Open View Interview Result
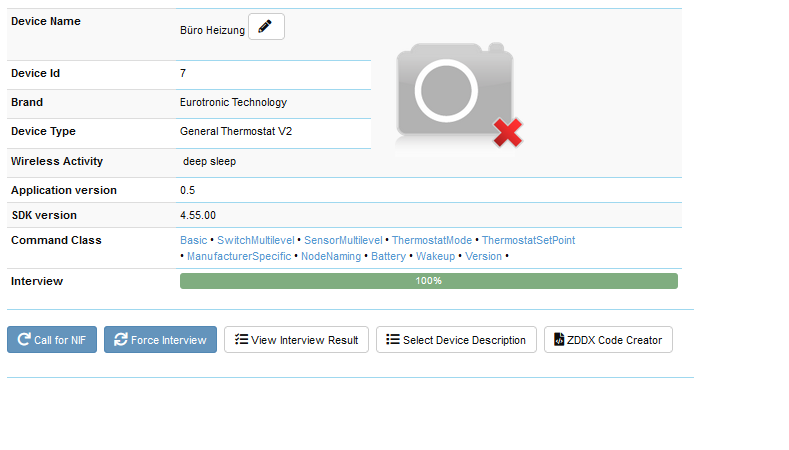 point(296,340)
